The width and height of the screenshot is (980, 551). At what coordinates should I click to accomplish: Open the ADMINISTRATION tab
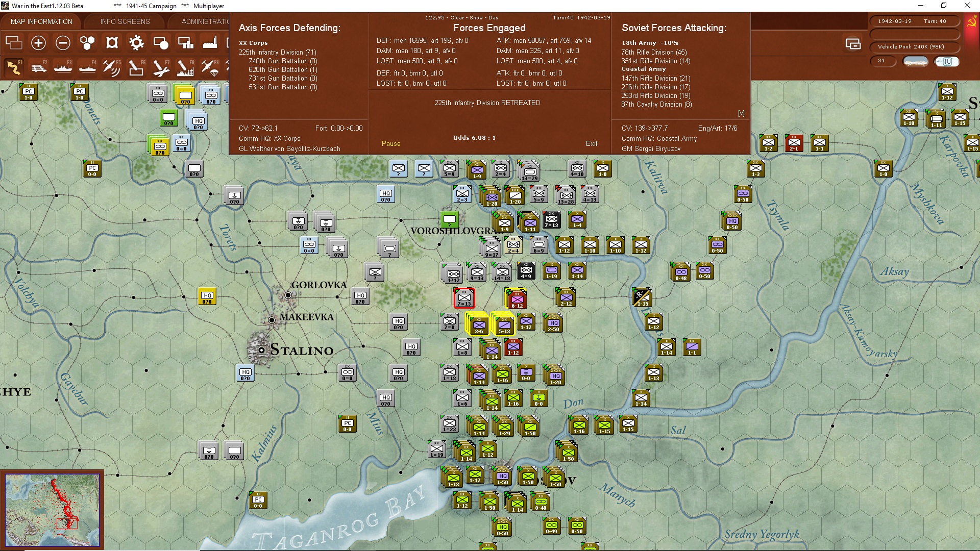pos(205,21)
